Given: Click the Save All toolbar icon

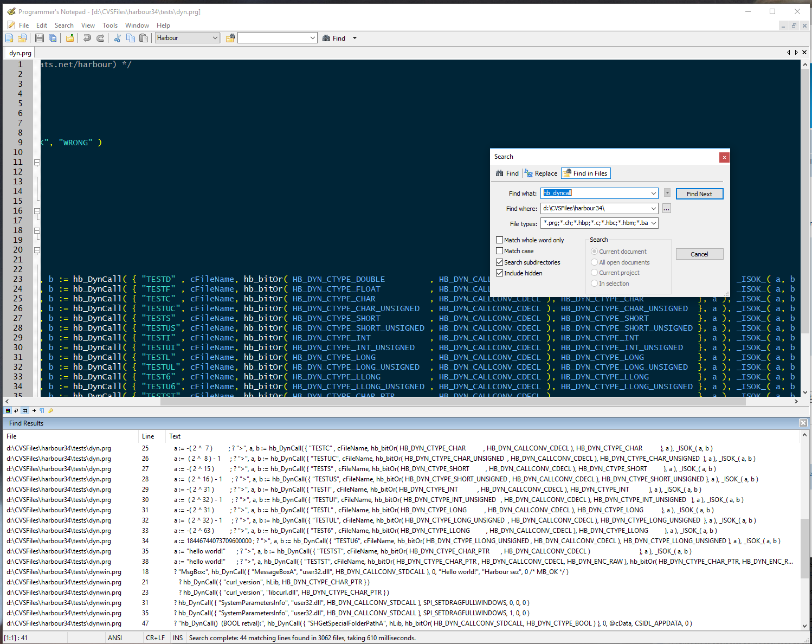Looking at the screenshot, I should tap(53, 38).
